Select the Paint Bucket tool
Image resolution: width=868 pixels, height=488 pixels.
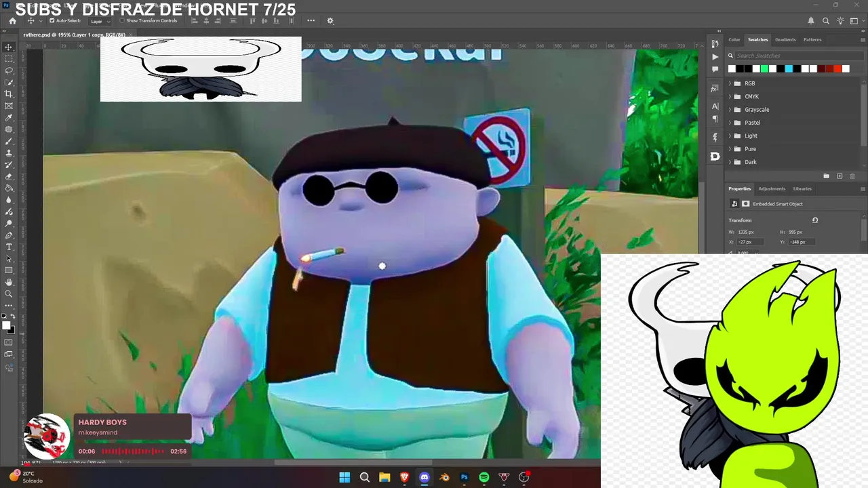[9, 188]
